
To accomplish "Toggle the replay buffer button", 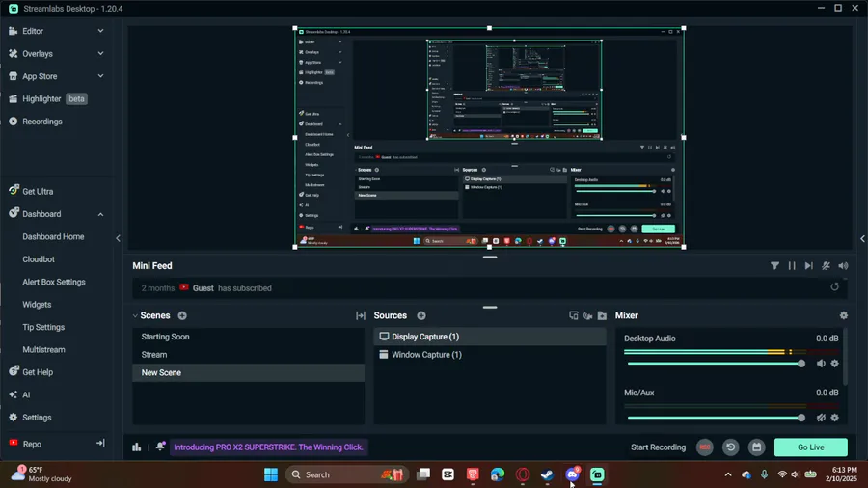I will coord(731,447).
